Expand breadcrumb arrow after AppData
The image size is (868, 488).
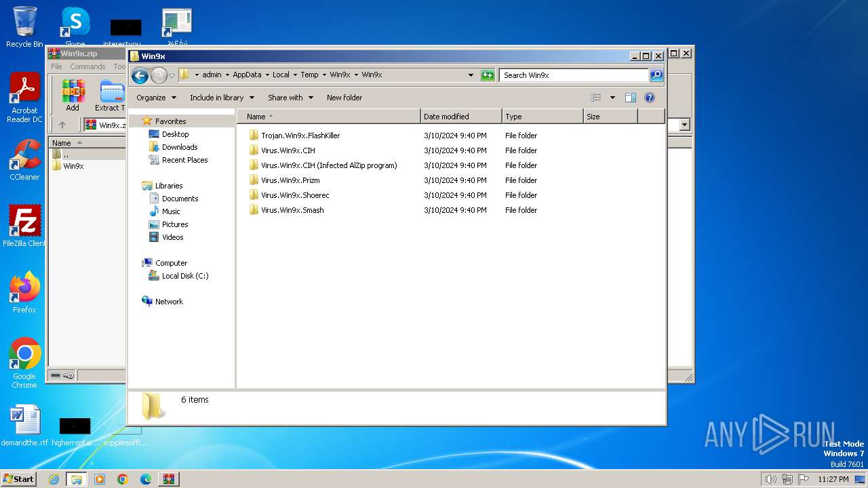(267, 75)
